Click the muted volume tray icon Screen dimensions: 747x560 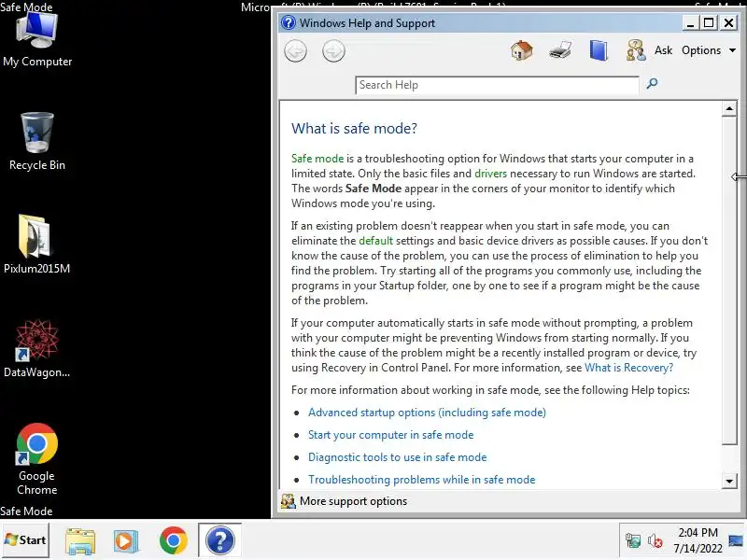tap(655, 541)
